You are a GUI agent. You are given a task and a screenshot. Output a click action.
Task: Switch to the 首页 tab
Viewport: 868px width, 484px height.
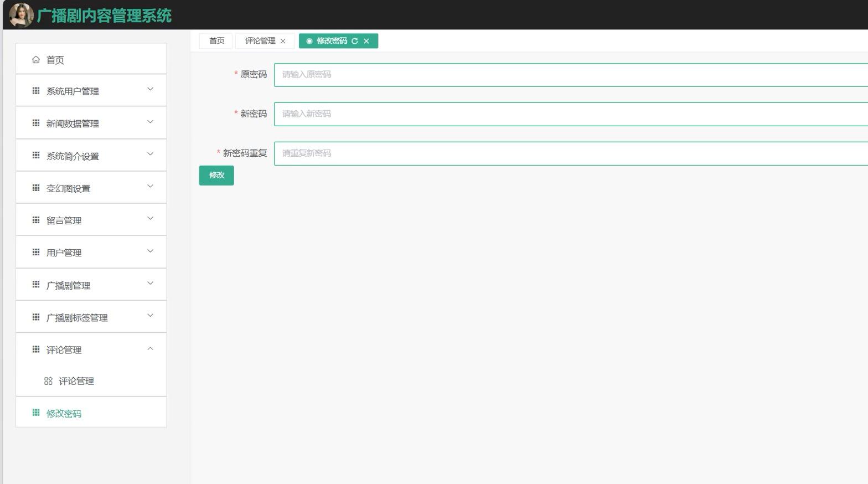[216, 41]
